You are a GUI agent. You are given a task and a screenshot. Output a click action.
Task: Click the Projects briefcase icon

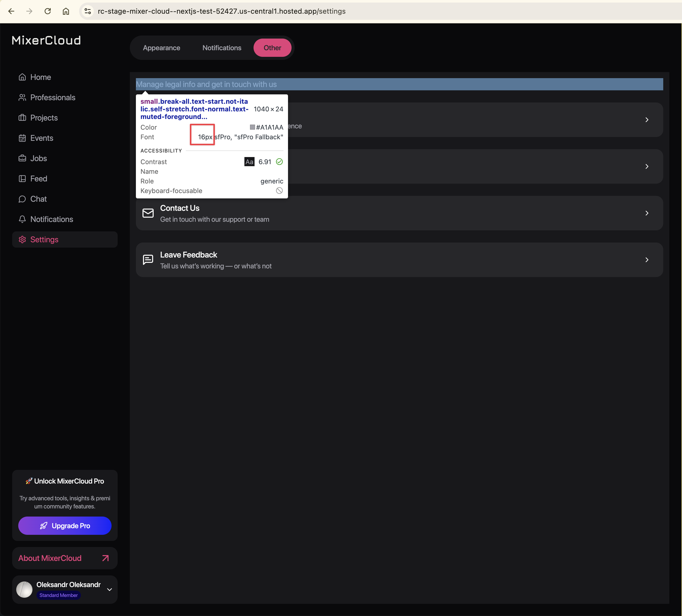pos(22,118)
